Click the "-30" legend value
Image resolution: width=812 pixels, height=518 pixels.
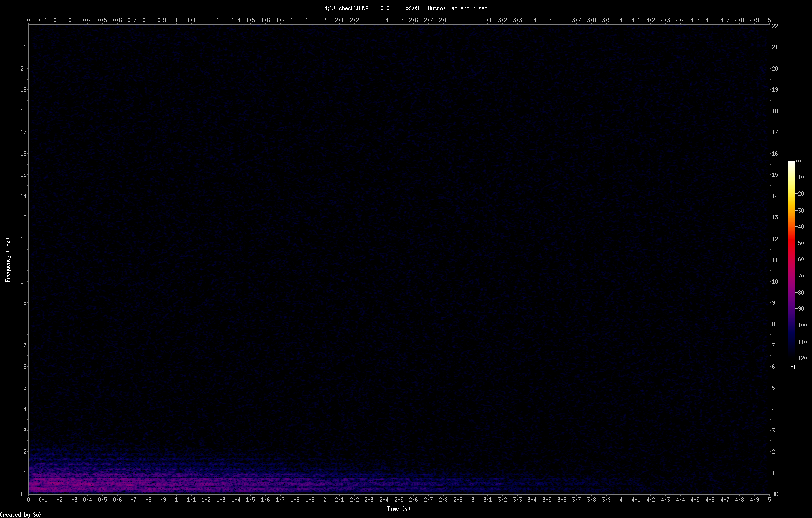[x=800, y=211]
